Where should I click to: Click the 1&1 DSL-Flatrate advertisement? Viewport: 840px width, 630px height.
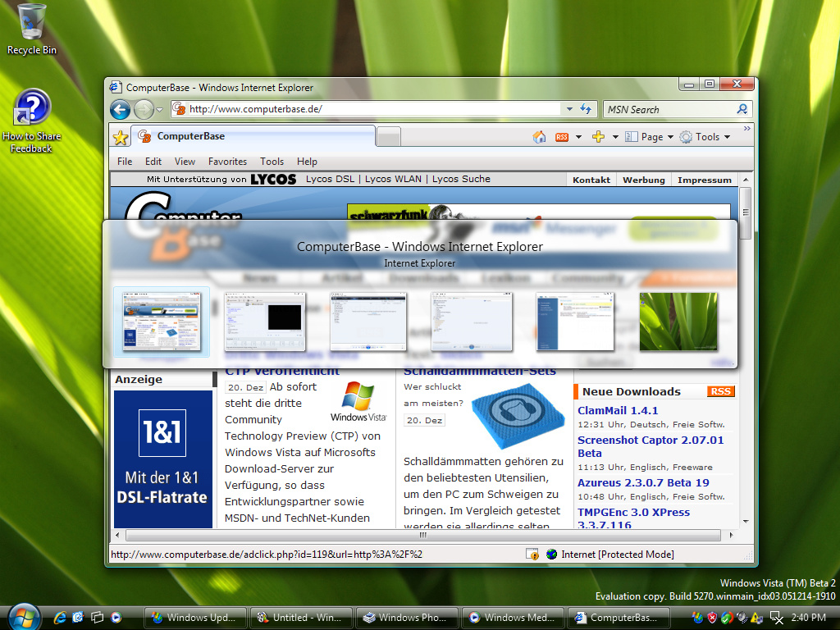163,459
